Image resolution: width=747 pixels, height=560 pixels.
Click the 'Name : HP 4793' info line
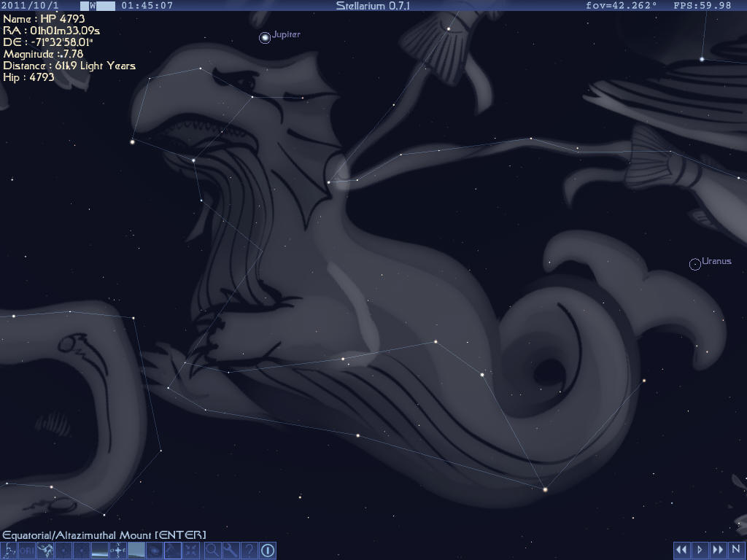tap(44, 19)
